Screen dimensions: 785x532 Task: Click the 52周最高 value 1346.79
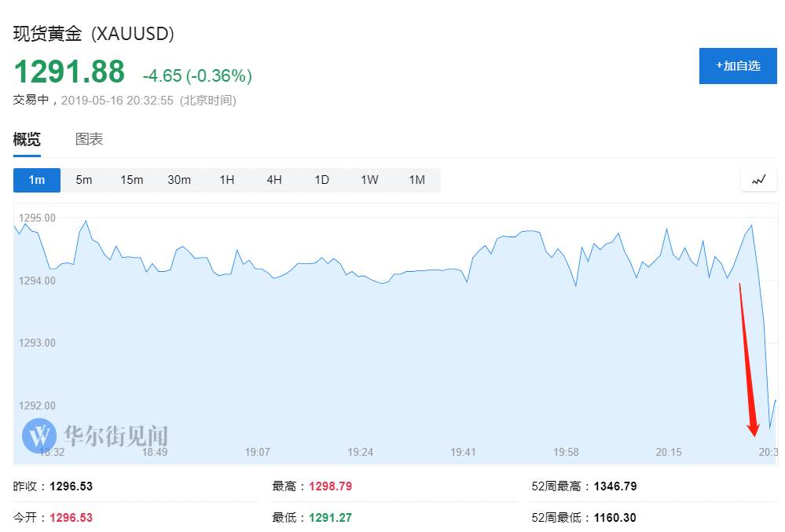click(615, 486)
